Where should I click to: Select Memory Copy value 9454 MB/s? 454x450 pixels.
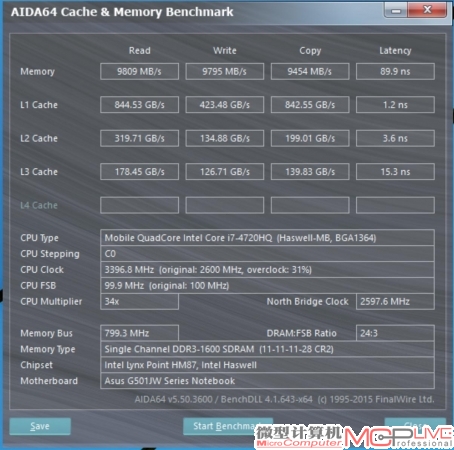coord(310,71)
